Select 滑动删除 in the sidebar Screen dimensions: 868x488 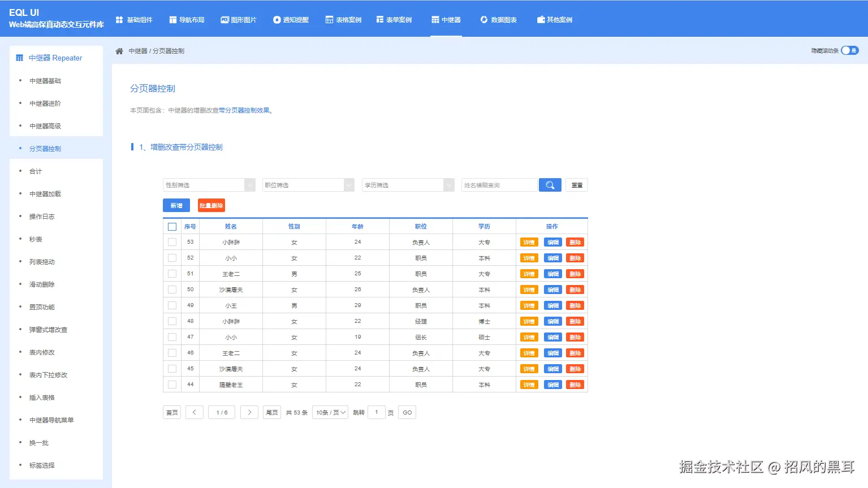(x=56, y=284)
